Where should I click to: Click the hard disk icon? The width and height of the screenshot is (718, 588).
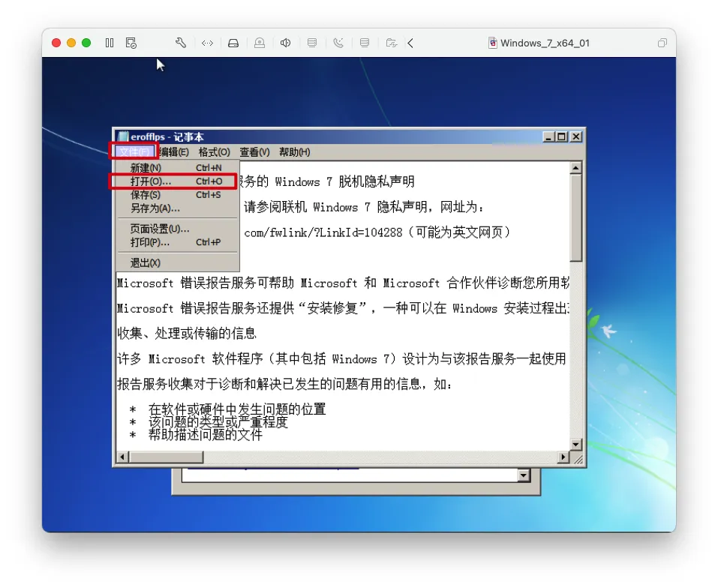[233, 43]
